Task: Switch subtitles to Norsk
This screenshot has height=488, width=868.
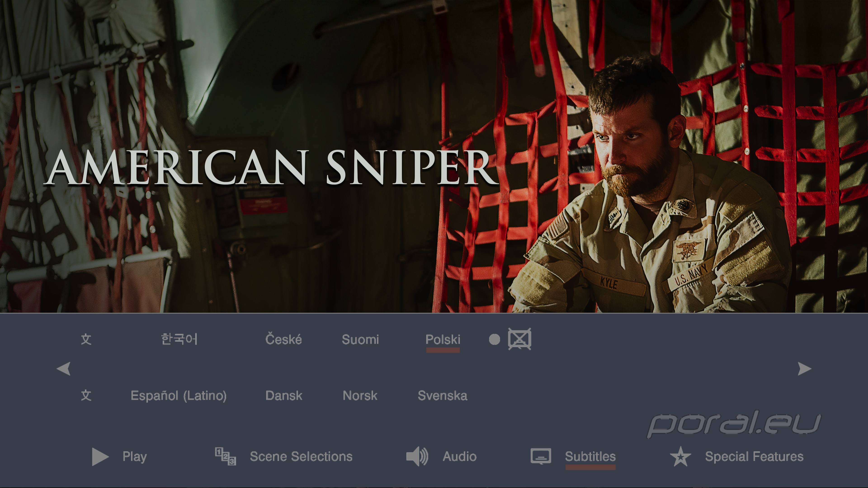Action: pyautogui.click(x=360, y=396)
